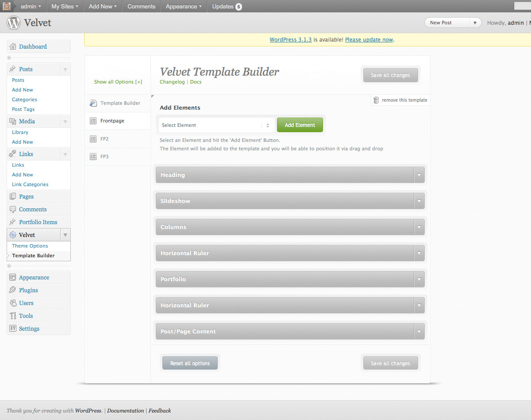
Task: Open the Docs link
Action: (196, 82)
